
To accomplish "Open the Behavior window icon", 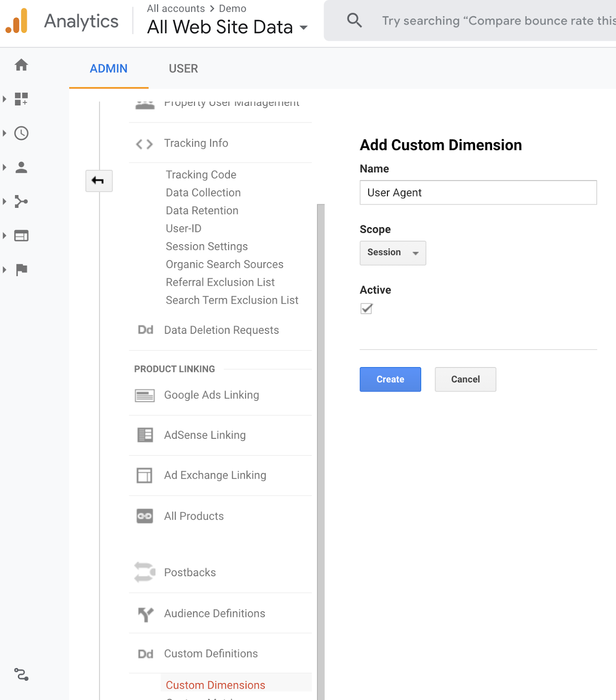I will click(x=21, y=235).
